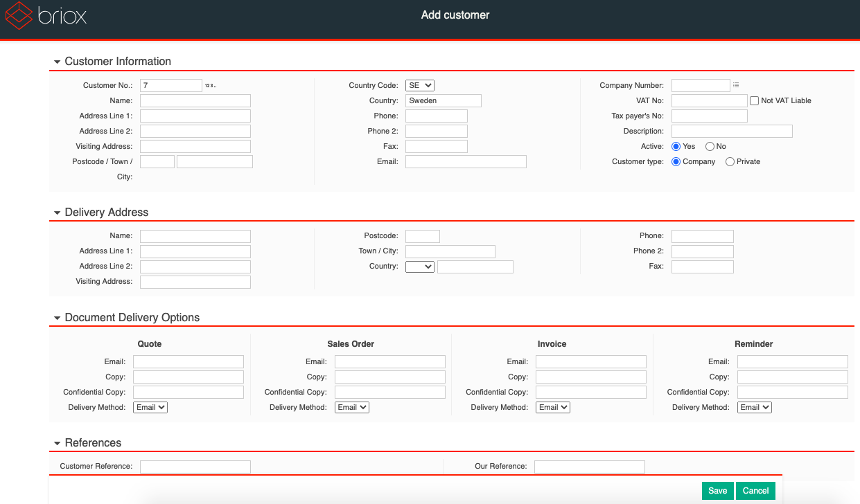Click the Sales Order Copy field
The height and width of the screenshot is (504, 860).
[390, 377]
